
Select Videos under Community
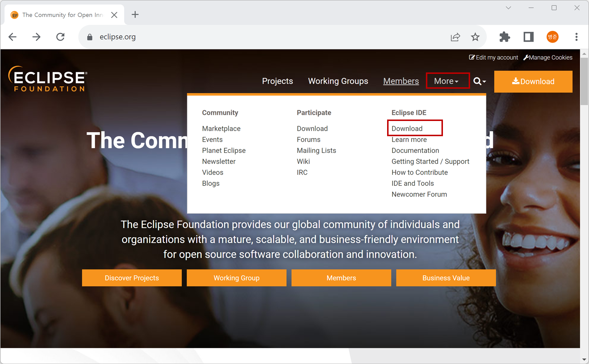[x=212, y=172]
